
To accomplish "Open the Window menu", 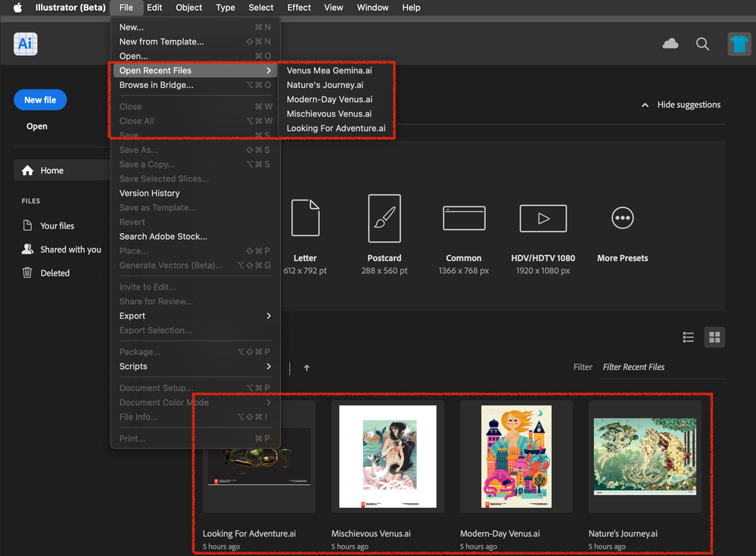I will click(372, 8).
